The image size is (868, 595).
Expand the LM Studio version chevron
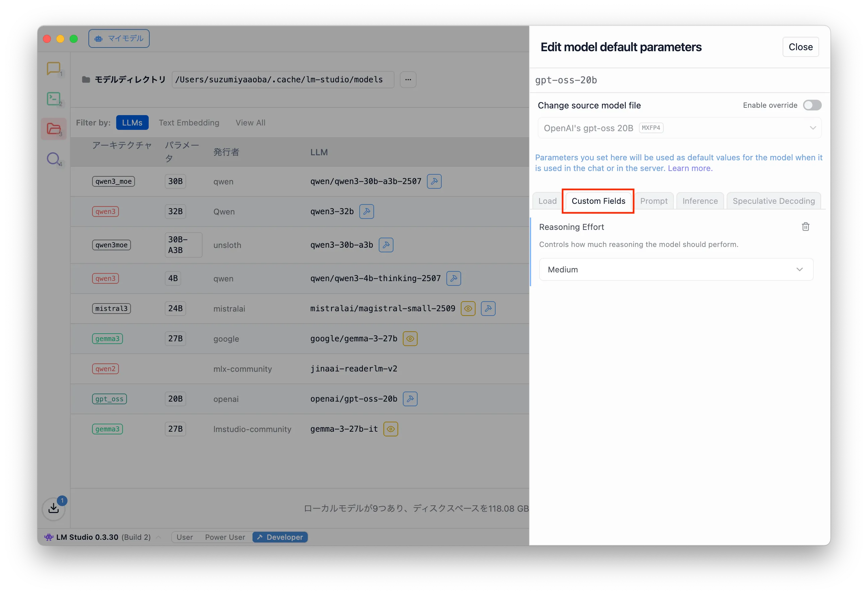click(159, 537)
